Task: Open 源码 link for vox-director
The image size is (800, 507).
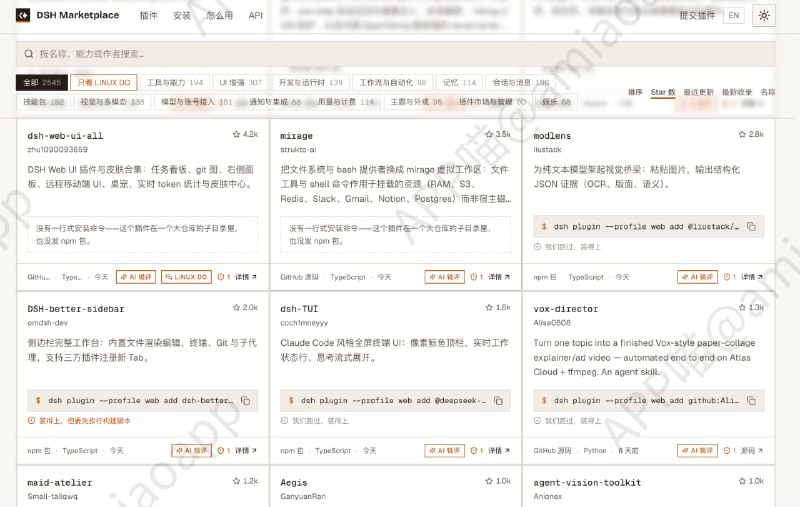Action: 752,450
